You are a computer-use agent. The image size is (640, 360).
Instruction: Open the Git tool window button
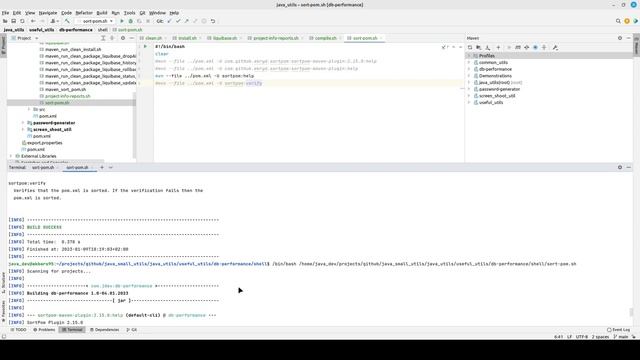coord(132,330)
